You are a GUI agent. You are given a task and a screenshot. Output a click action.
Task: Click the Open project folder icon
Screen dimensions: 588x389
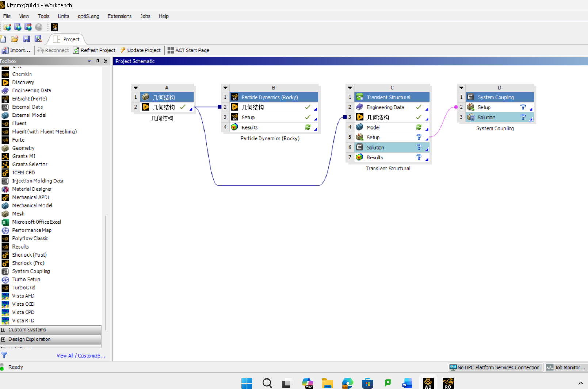coord(15,39)
